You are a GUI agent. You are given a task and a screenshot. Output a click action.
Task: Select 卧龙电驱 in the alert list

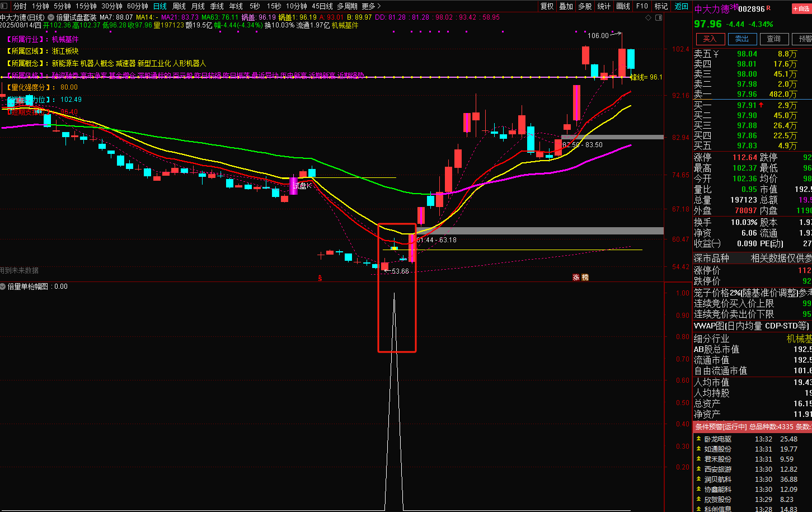pyautogui.click(x=717, y=439)
